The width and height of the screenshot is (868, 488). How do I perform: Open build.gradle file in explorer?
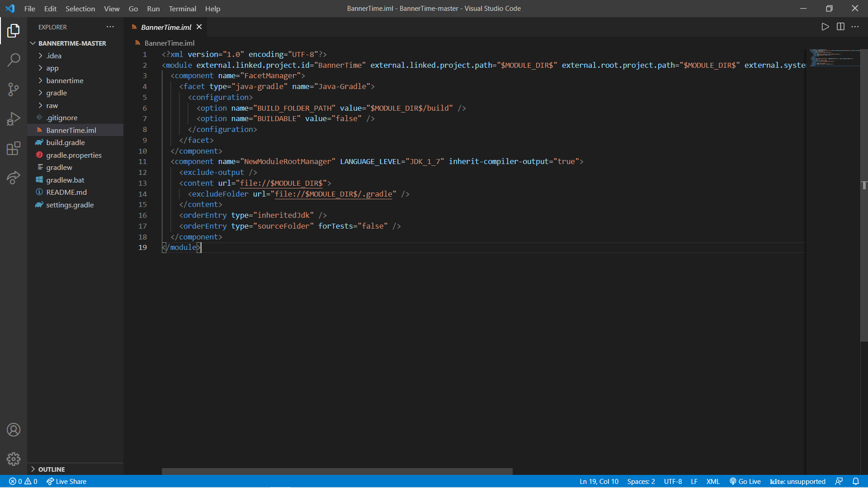pos(66,143)
